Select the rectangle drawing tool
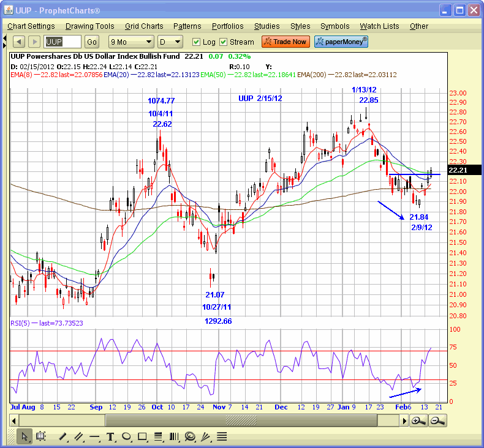Screen dimensions: 484x448 click(142, 436)
